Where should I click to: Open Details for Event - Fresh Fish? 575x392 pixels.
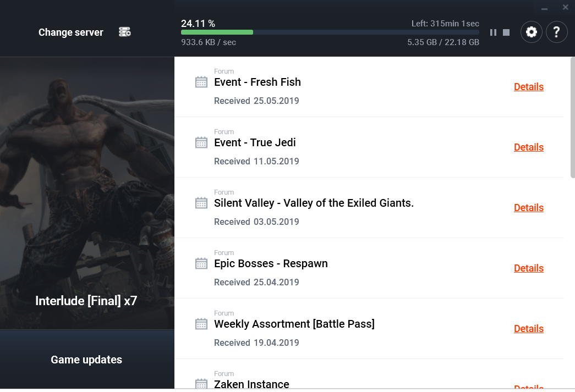(x=528, y=87)
